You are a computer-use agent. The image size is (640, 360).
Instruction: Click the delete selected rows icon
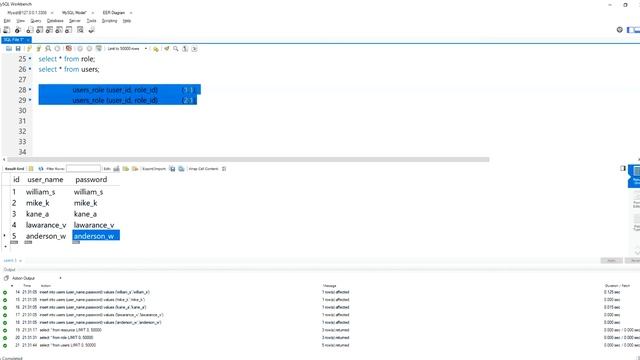click(135, 169)
